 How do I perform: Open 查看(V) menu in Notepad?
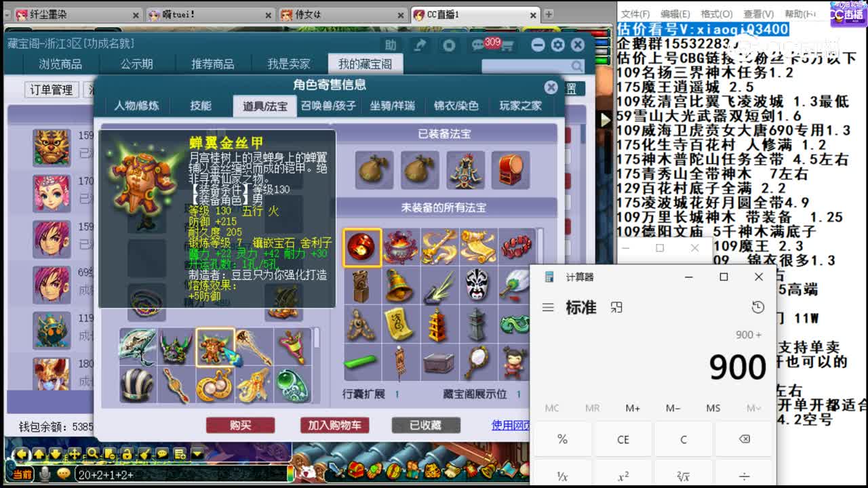pyautogui.click(x=758, y=14)
